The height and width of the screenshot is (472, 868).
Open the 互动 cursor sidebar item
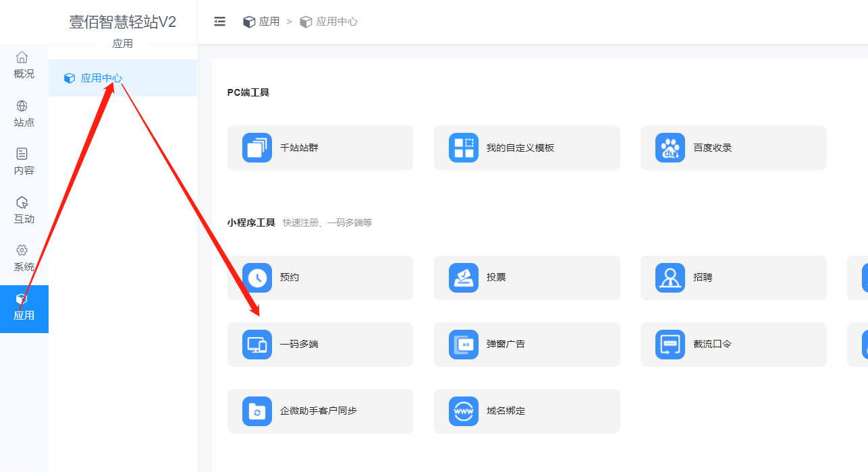[x=24, y=210]
